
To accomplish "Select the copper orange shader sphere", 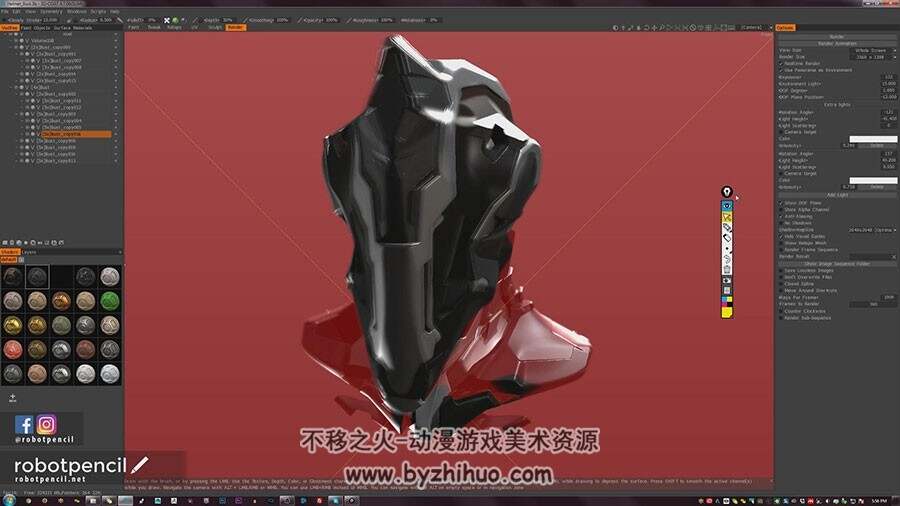I will click(x=61, y=301).
